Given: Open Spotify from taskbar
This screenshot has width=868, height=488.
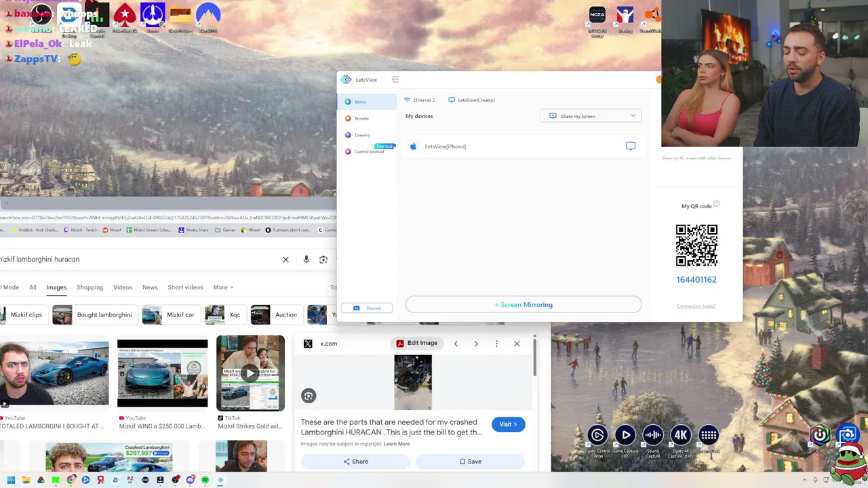Looking at the screenshot, I should tap(205, 481).
